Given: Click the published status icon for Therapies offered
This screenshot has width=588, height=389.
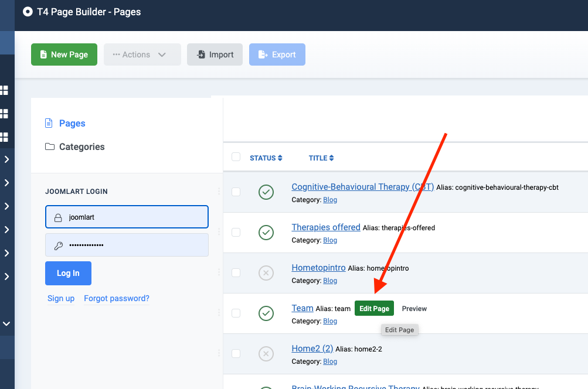Looking at the screenshot, I should coord(266,233).
